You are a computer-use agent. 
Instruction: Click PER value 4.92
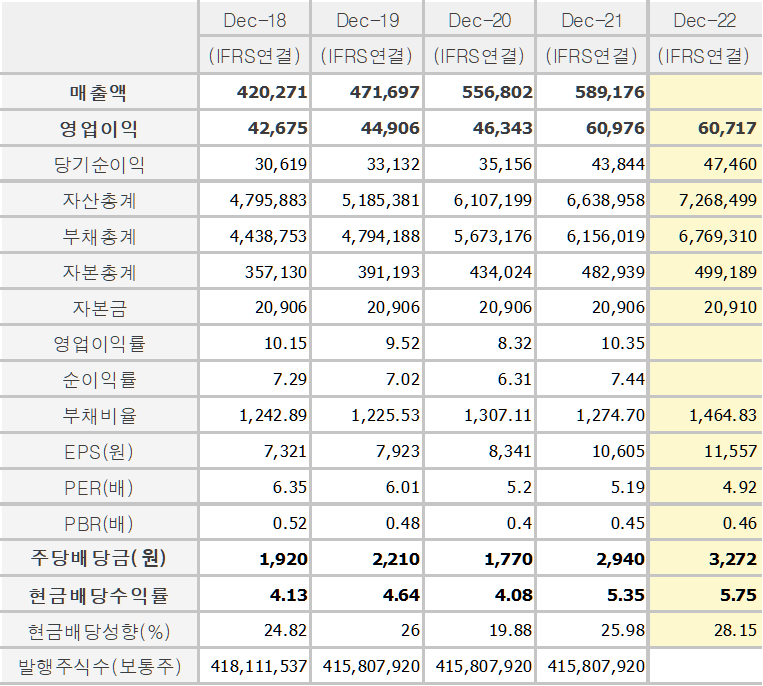(740, 487)
